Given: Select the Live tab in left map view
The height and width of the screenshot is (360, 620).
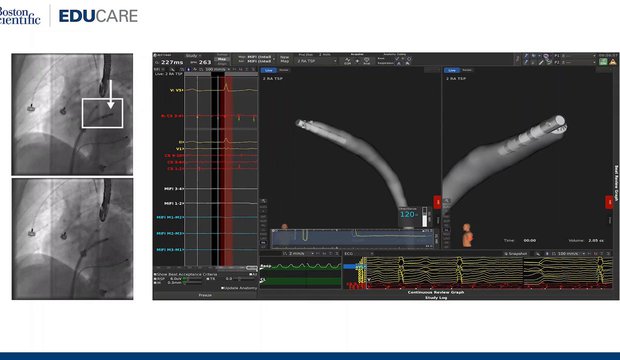Looking at the screenshot, I should (x=268, y=70).
